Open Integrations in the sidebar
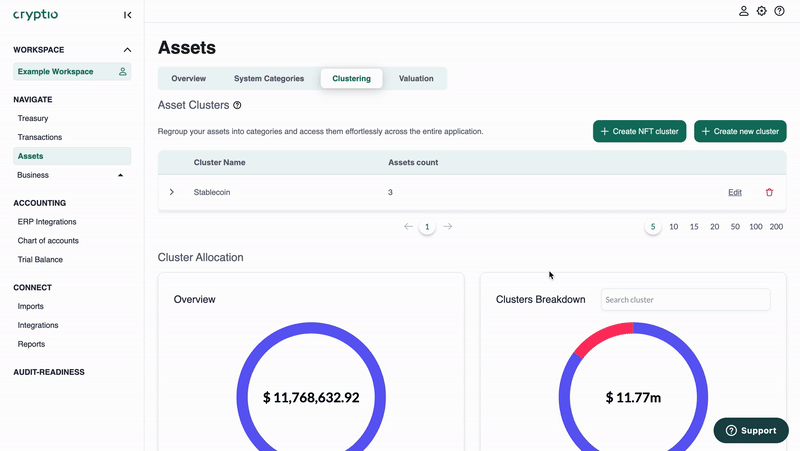Viewport: 800px width, 451px height. pos(38,325)
